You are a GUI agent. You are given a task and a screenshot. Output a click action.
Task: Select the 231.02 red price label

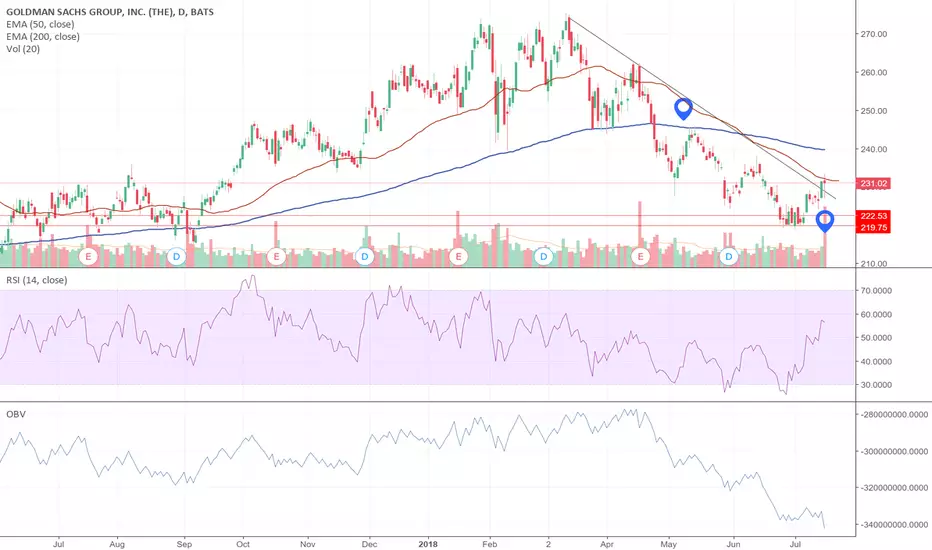873,184
